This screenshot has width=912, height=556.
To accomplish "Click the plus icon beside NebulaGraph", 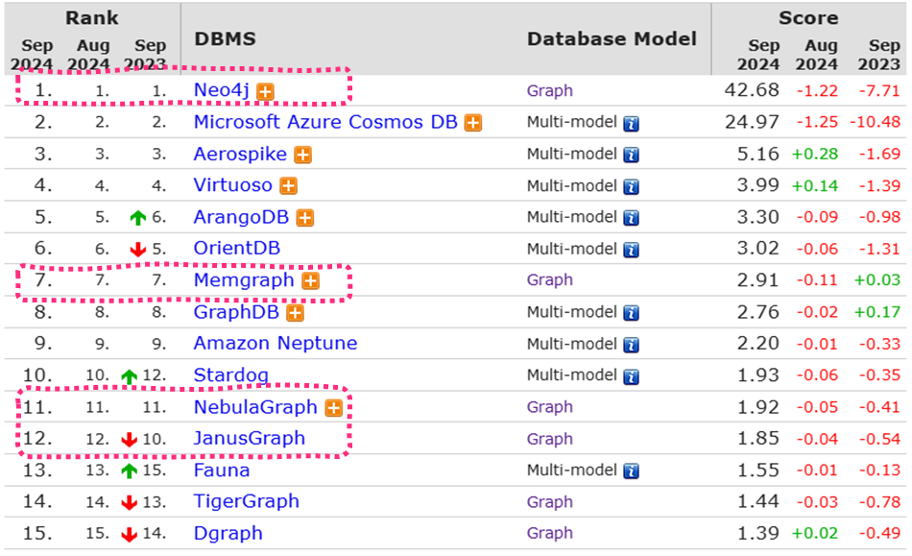I will point(333,408).
